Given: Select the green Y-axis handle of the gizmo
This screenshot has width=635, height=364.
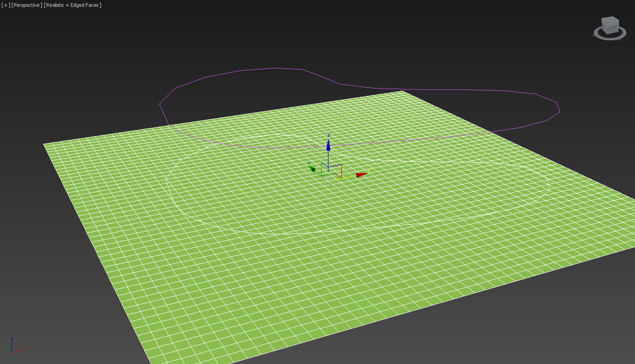Looking at the screenshot, I should pos(312,169).
